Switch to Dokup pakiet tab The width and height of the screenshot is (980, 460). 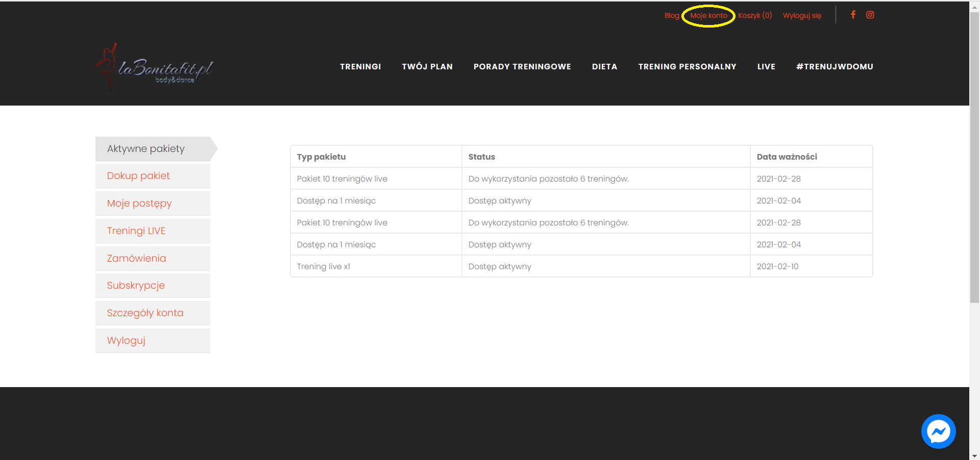click(138, 176)
